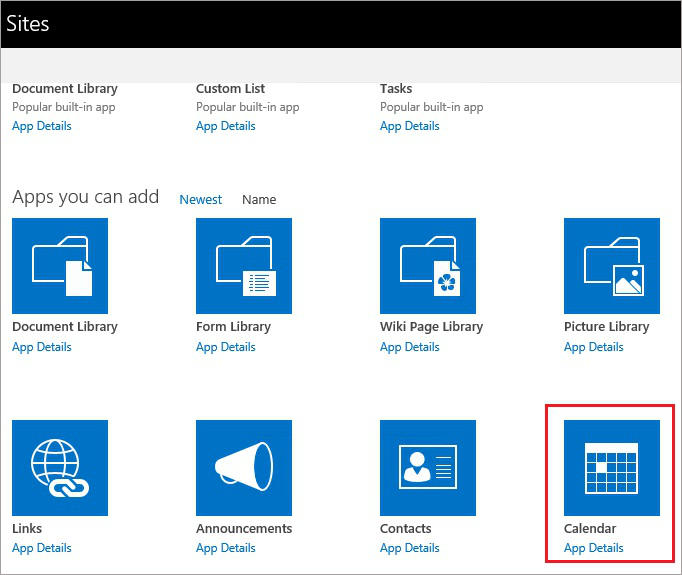Open the Document Library app tile icon
682x575 pixels.
[60, 266]
